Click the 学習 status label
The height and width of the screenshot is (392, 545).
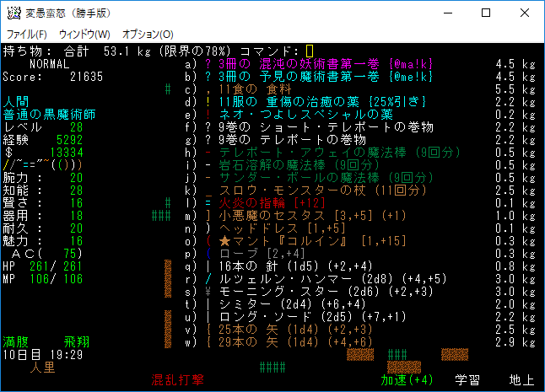pyautogui.click(x=468, y=380)
